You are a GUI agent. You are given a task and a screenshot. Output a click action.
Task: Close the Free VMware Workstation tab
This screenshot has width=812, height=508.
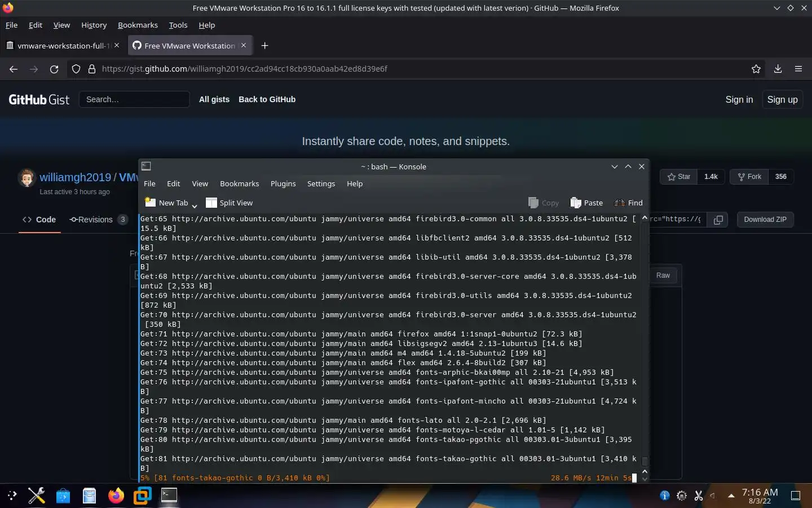click(244, 45)
